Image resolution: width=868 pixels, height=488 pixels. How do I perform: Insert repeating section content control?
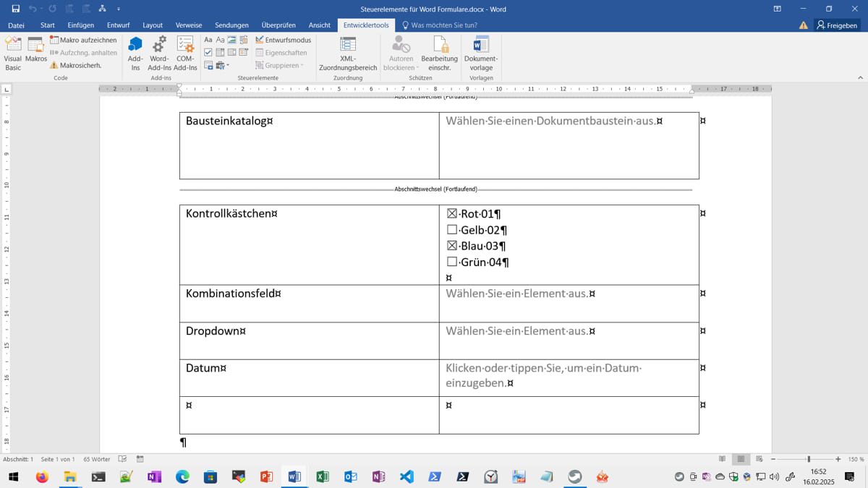click(208, 65)
